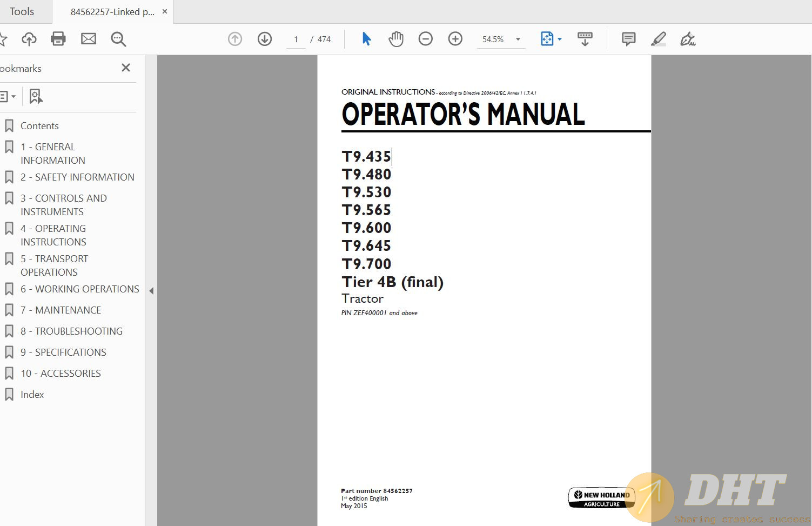Open the Index bookmark
This screenshot has height=526, width=812.
pos(32,394)
